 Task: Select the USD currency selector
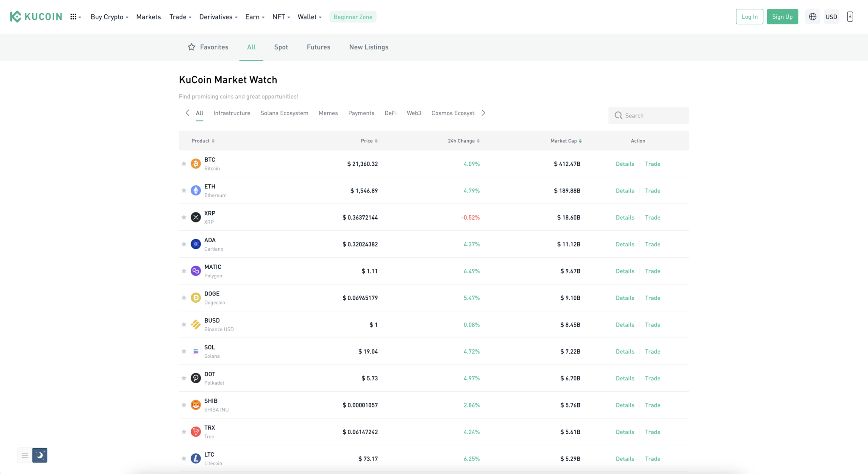click(831, 17)
